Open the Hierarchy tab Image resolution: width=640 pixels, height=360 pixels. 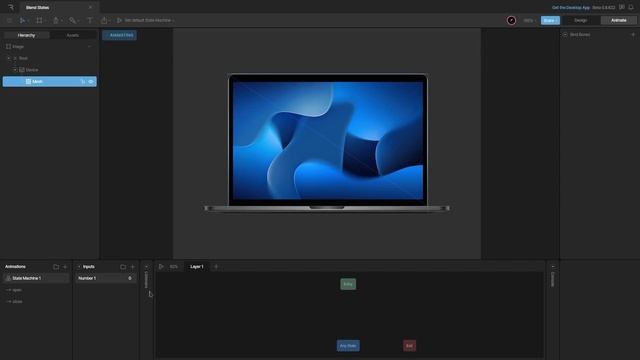point(27,36)
